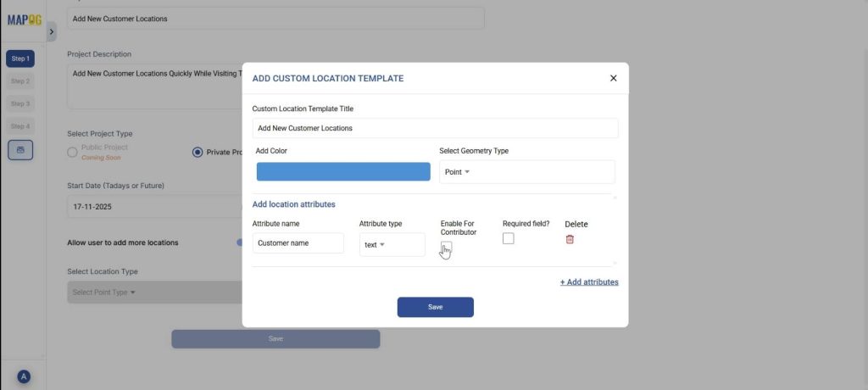
Task: Click the Start Date field 17-11-2025
Action: point(154,207)
